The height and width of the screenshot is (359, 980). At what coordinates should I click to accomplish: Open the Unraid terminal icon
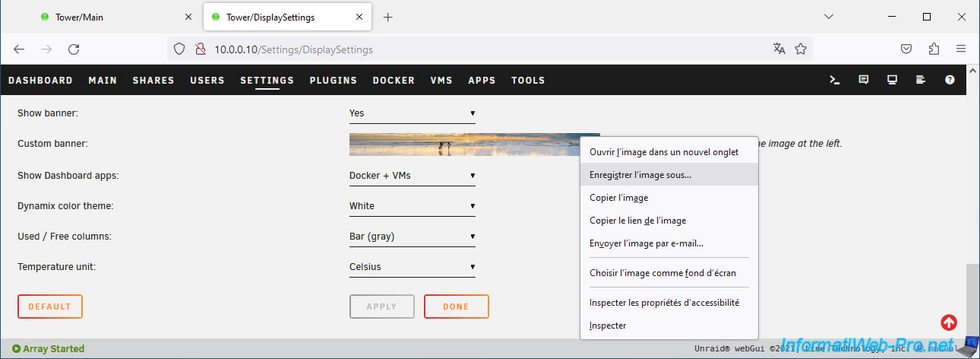[835, 80]
